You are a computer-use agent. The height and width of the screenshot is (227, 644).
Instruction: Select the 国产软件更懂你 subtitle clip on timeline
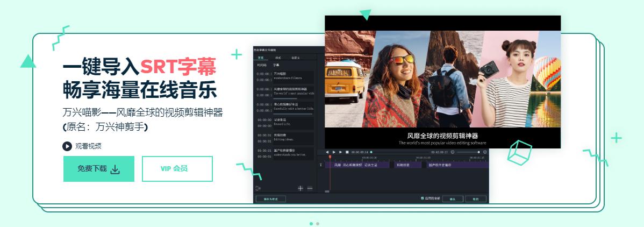(458, 165)
